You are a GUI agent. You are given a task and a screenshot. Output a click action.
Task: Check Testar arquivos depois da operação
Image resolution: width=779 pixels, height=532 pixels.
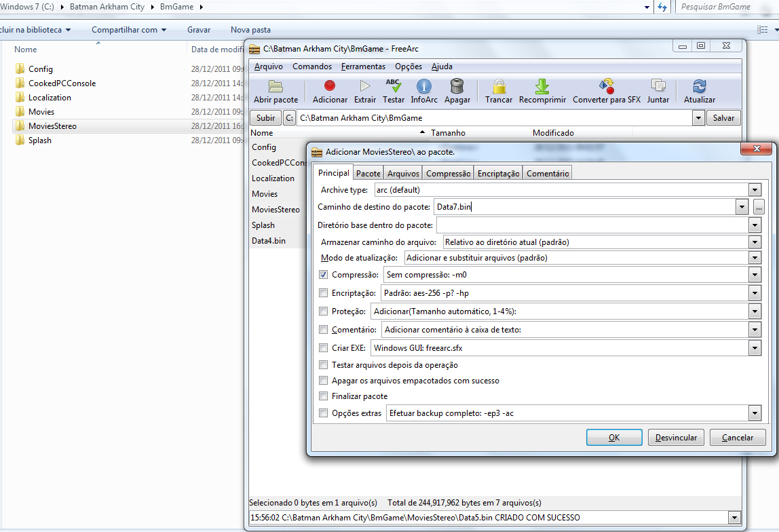point(324,365)
